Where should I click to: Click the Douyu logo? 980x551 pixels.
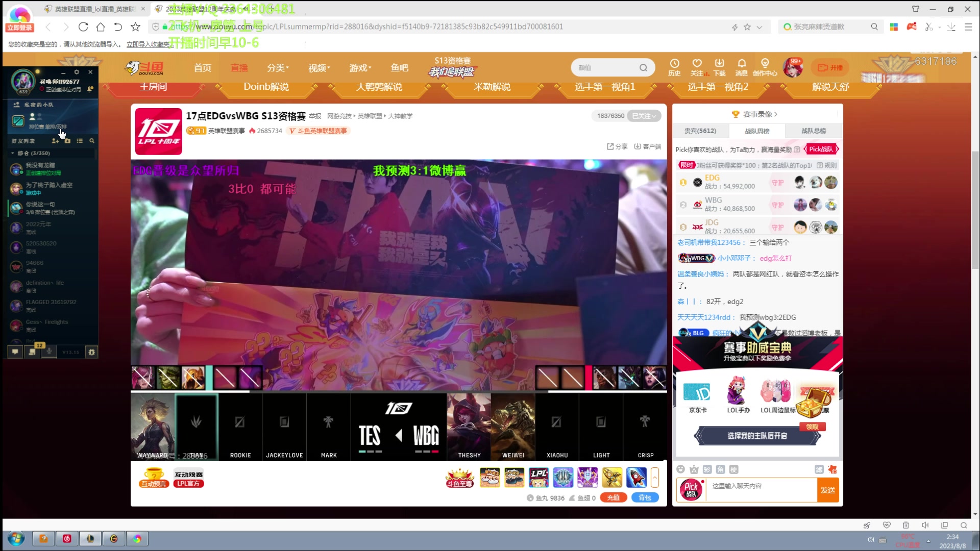click(145, 68)
